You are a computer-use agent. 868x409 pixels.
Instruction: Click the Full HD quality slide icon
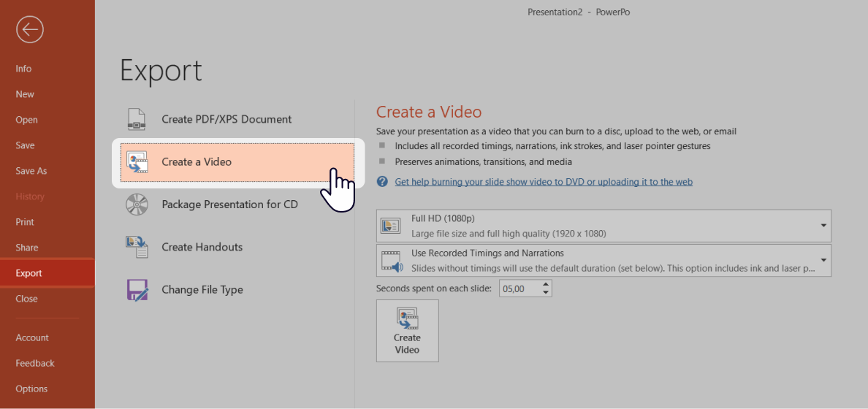(x=390, y=225)
